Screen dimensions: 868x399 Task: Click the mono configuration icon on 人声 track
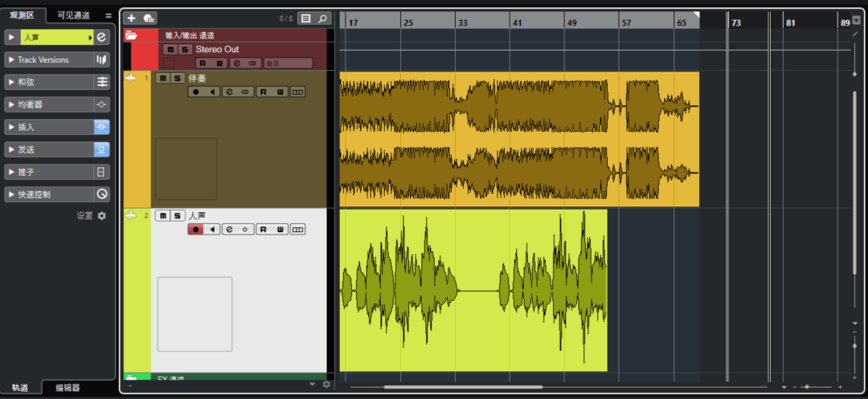(244, 230)
